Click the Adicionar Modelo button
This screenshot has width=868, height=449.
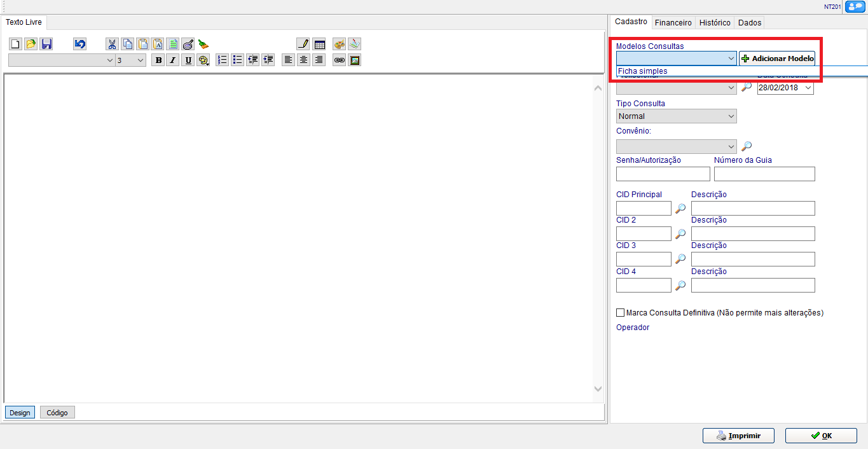777,59
